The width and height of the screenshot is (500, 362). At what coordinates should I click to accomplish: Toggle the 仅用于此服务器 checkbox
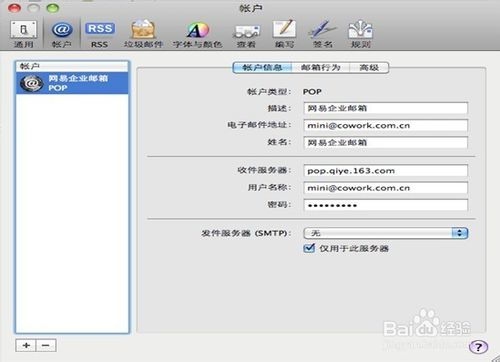pyautogui.click(x=309, y=248)
